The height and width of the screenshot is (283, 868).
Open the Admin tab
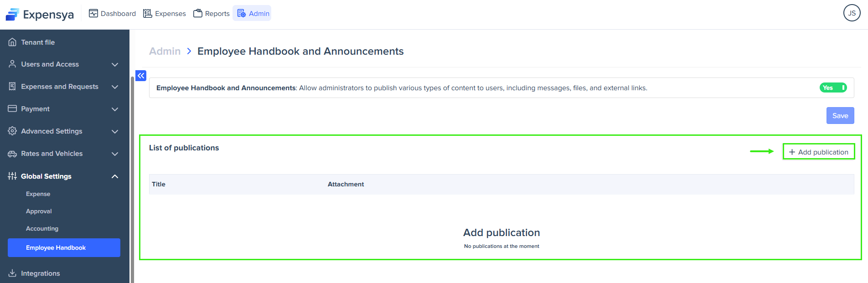[x=252, y=13]
